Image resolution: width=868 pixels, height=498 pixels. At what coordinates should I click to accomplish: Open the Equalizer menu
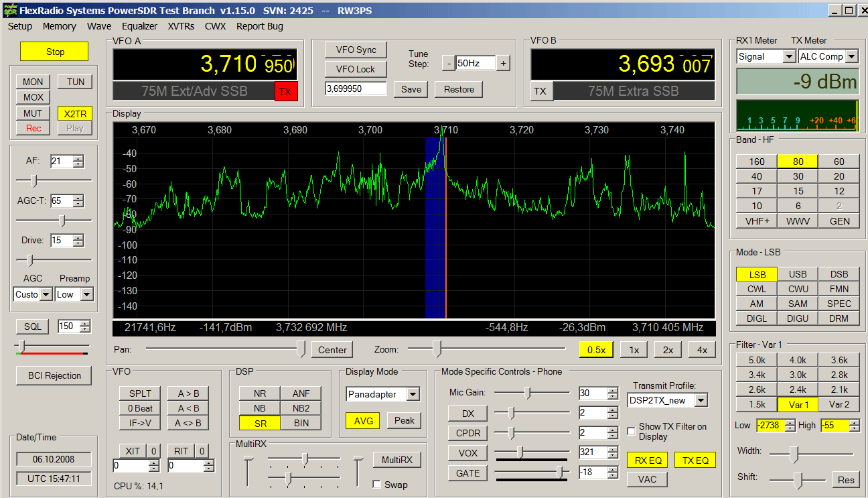(x=139, y=26)
